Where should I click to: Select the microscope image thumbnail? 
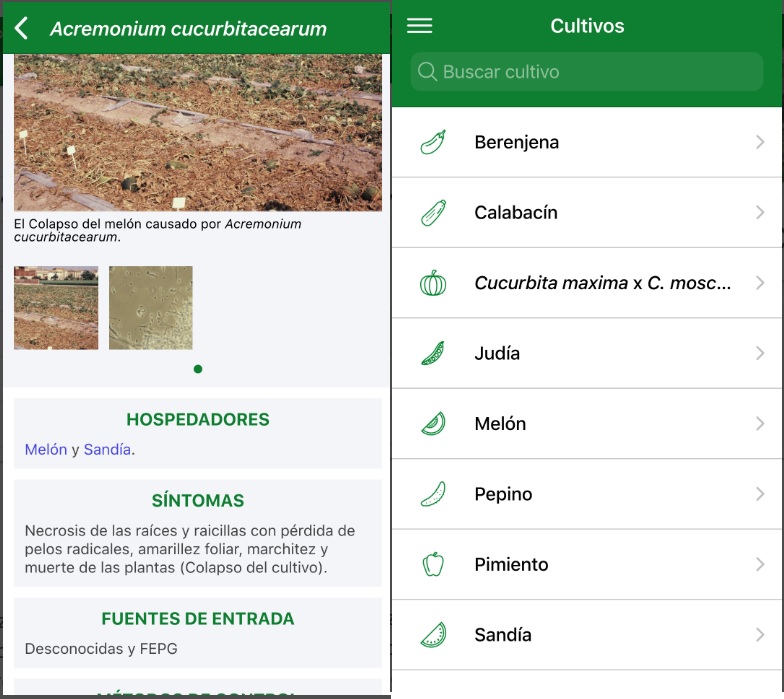click(151, 308)
